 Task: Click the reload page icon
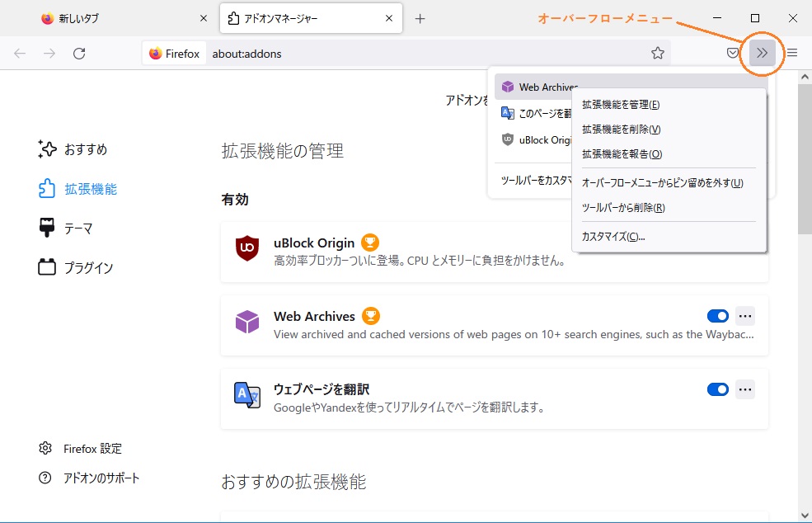(x=79, y=54)
